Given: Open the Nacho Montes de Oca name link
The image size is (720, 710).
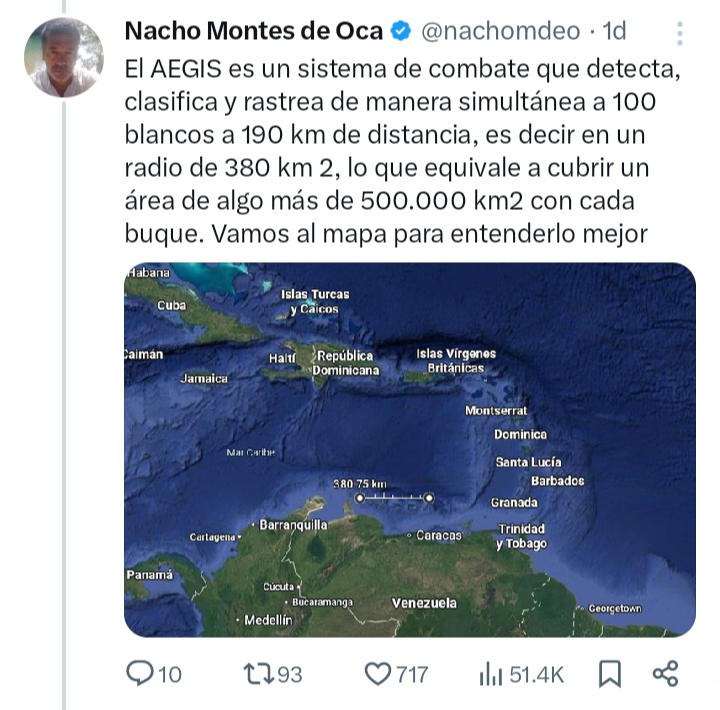Looking at the screenshot, I should [253, 32].
